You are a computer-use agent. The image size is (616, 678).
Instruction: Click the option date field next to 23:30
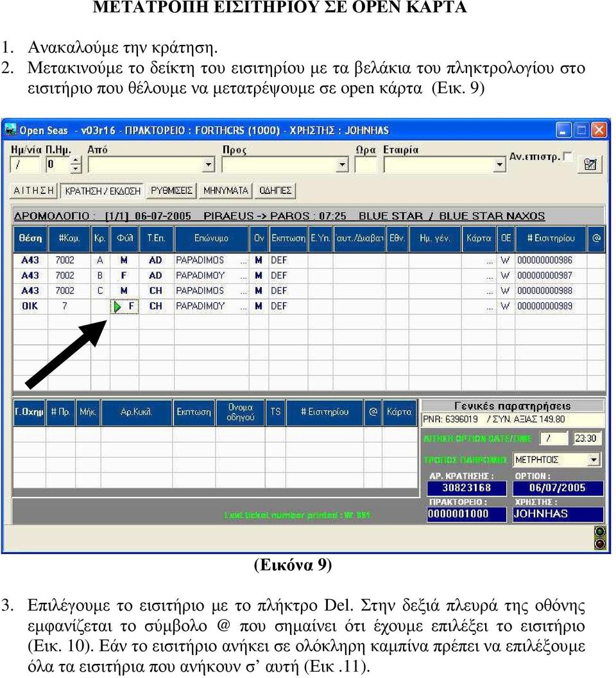[554, 439]
